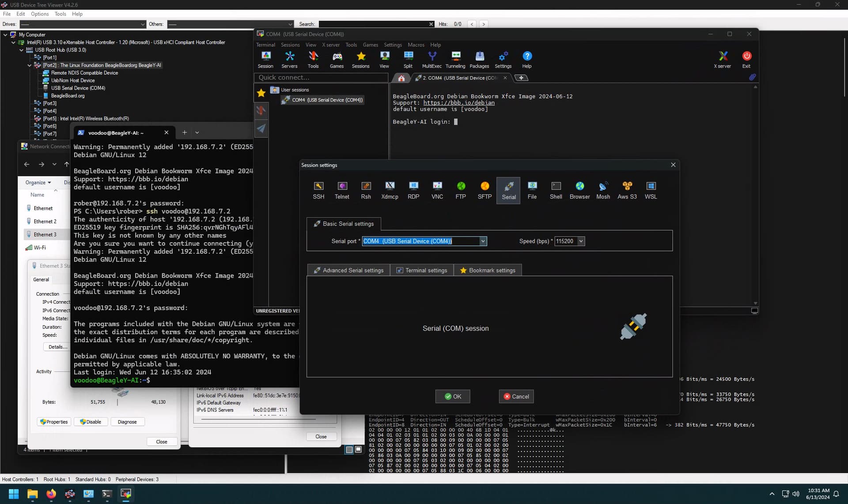Select COM4 session in User sessions

pos(323,100)
